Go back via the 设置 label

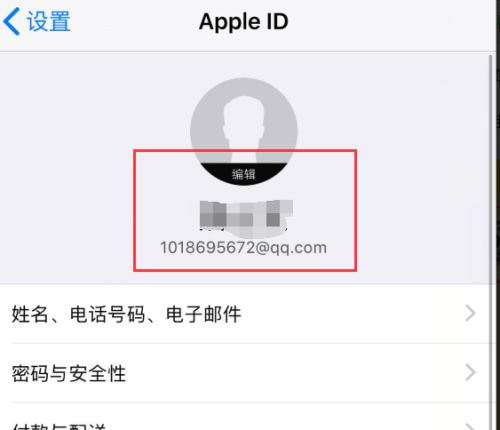(49, 21)
